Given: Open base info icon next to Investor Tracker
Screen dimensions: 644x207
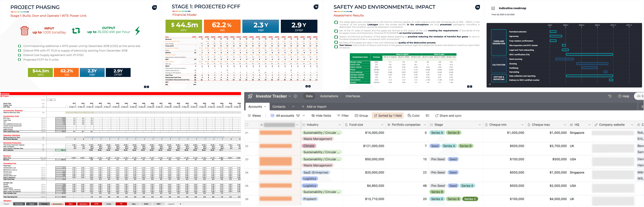Looking at the screenshot, I should pyautogui.click(x=296, y=96).
